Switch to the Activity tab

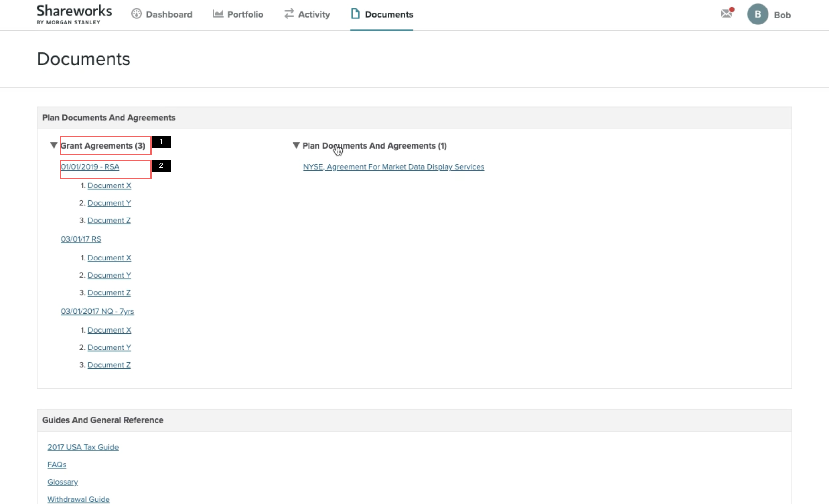(x=314, y=14)
